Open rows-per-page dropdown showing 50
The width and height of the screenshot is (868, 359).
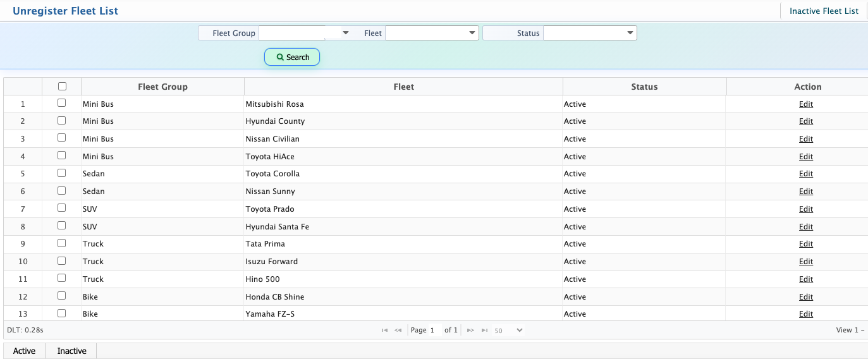click(x=508, y=331)
